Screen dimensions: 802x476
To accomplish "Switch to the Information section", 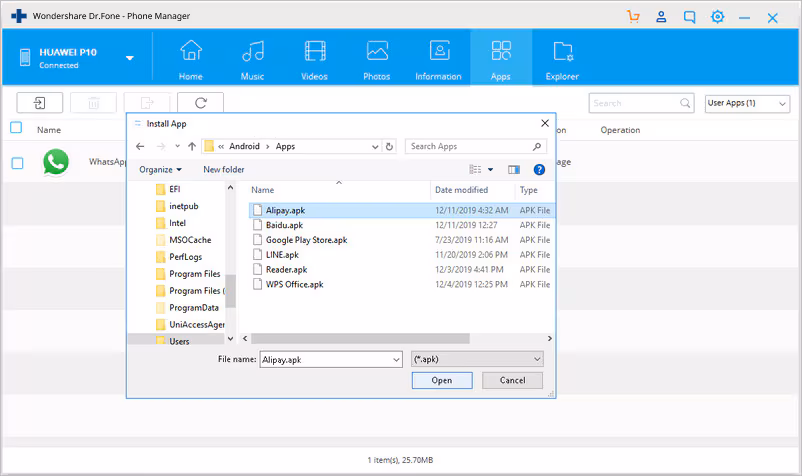I will pos(438,60).
